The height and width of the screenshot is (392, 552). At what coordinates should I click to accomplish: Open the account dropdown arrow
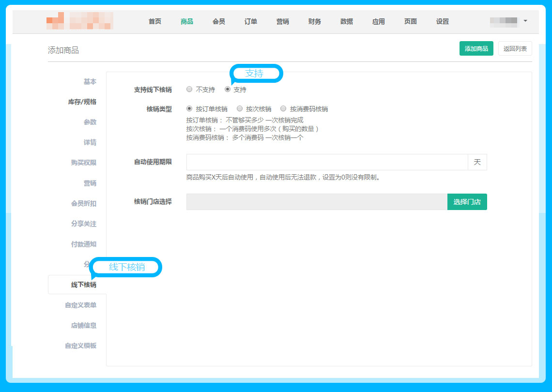pos(525,21)
